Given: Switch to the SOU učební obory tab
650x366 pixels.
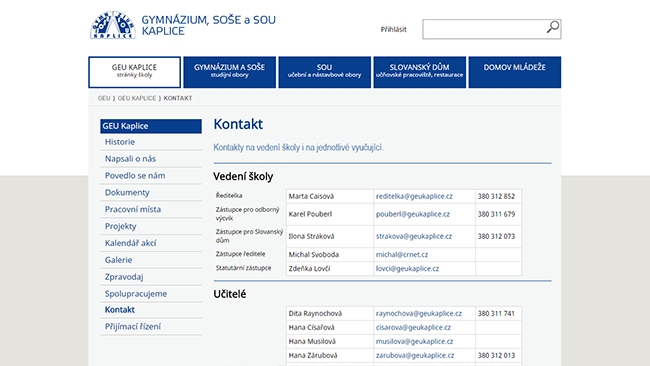Looking at the screenshot, I should 325,72.
